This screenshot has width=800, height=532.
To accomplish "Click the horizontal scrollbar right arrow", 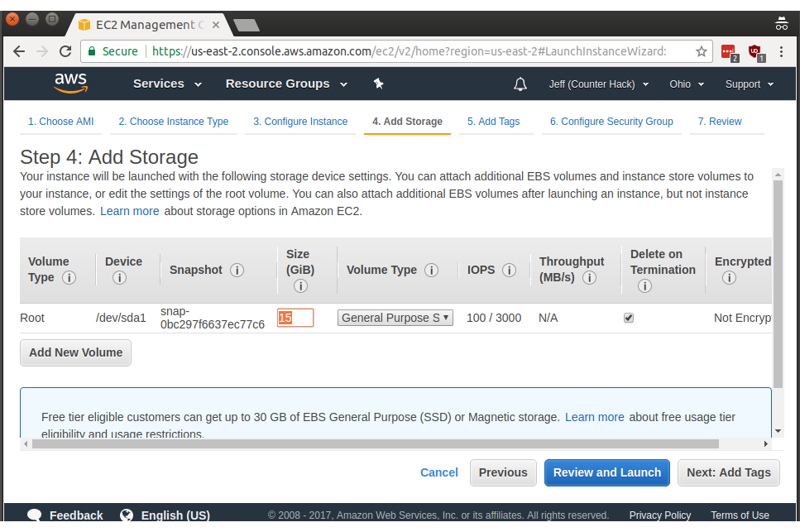I will coord(765,443).
